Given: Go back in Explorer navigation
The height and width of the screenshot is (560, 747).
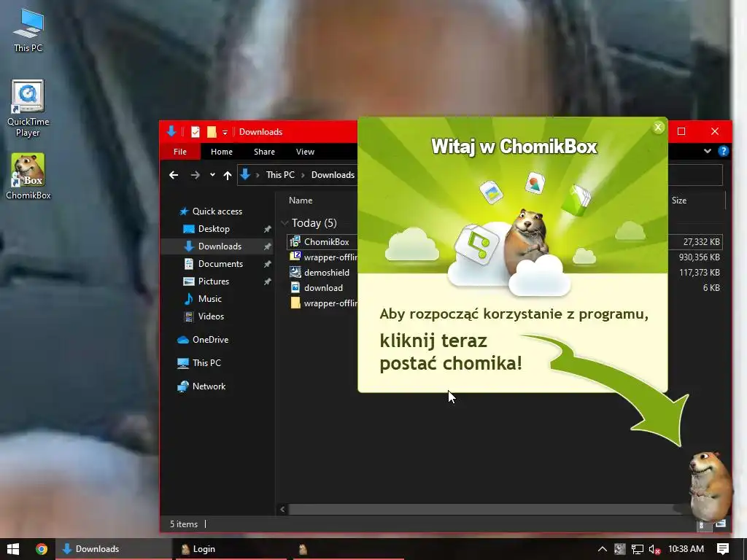Looking at the screenshot, I should [174, 175].
